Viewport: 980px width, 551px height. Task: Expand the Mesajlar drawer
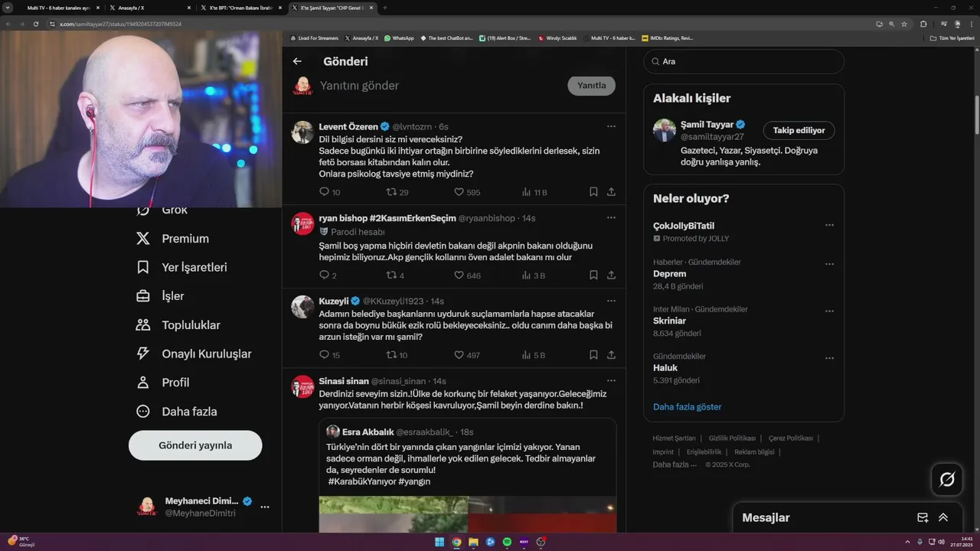[x=943, y=517]
